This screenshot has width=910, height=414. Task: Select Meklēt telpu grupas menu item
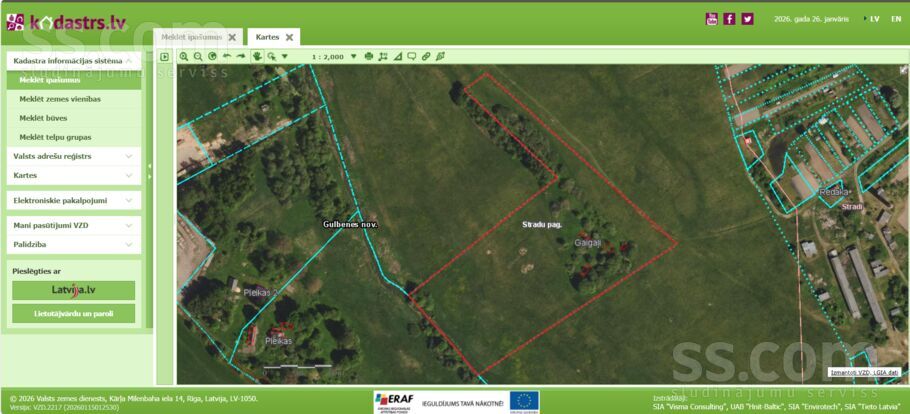74,138
